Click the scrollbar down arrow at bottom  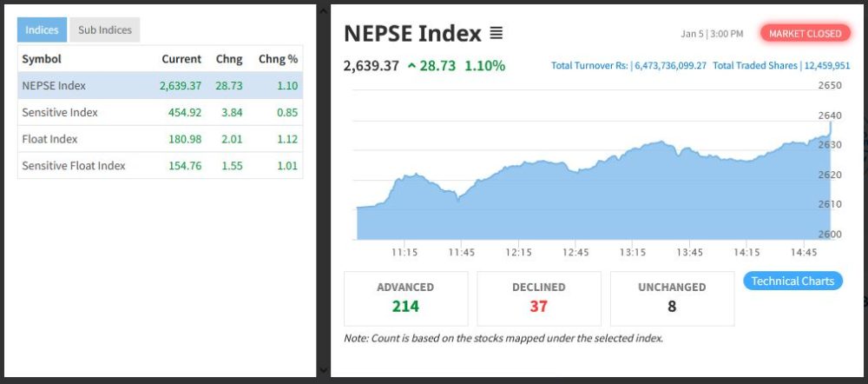(x=324, y=370)
